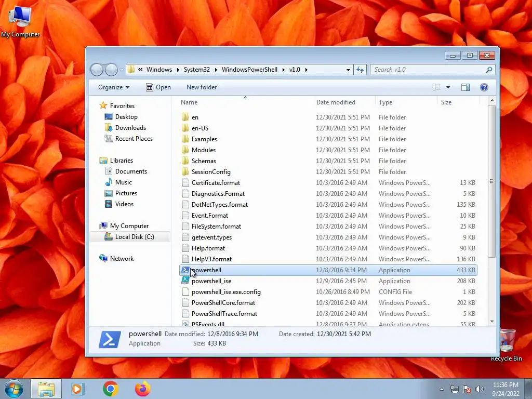This screenshot has height=399, width=532.
Task: Click the file list scroll up arrow
Action: 491,101
